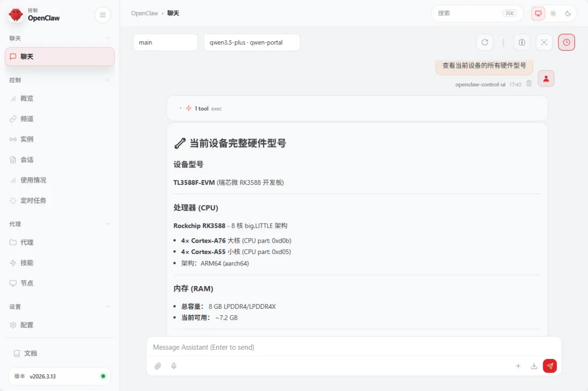588x391 pixels.
Task: Switch to dark theme moon icon
Action: pos(568,14)
